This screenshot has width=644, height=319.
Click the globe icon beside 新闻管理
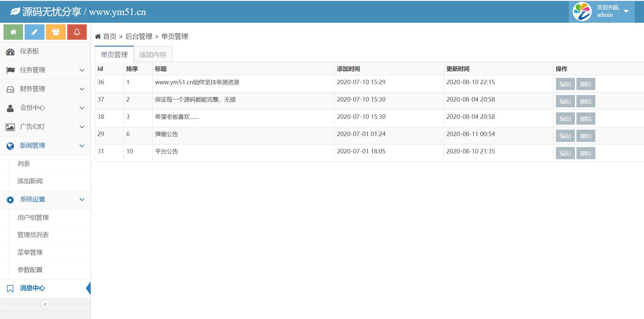(10, 146)
